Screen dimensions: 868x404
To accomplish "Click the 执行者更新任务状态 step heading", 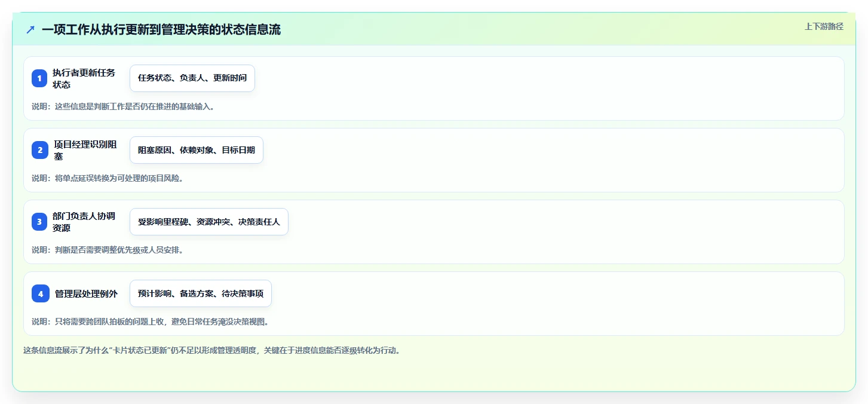I will [84, 78].
